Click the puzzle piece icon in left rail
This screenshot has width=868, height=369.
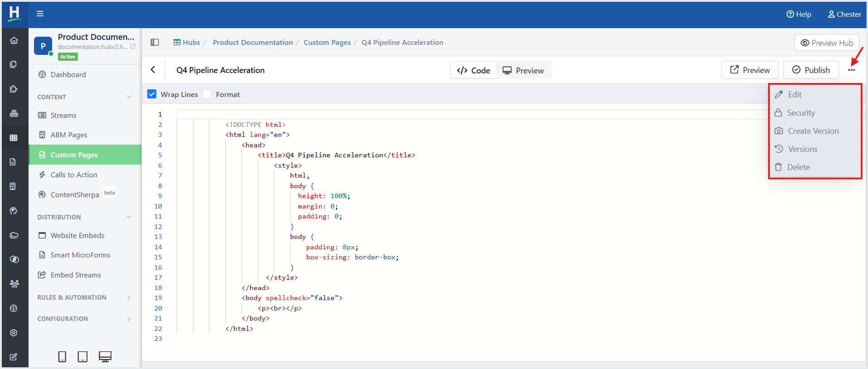coord(14,89)
